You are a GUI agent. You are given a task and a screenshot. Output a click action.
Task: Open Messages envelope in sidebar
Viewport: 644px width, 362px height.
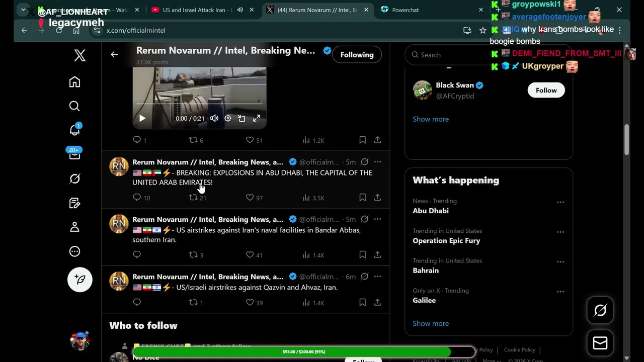[x=74, y=154]
